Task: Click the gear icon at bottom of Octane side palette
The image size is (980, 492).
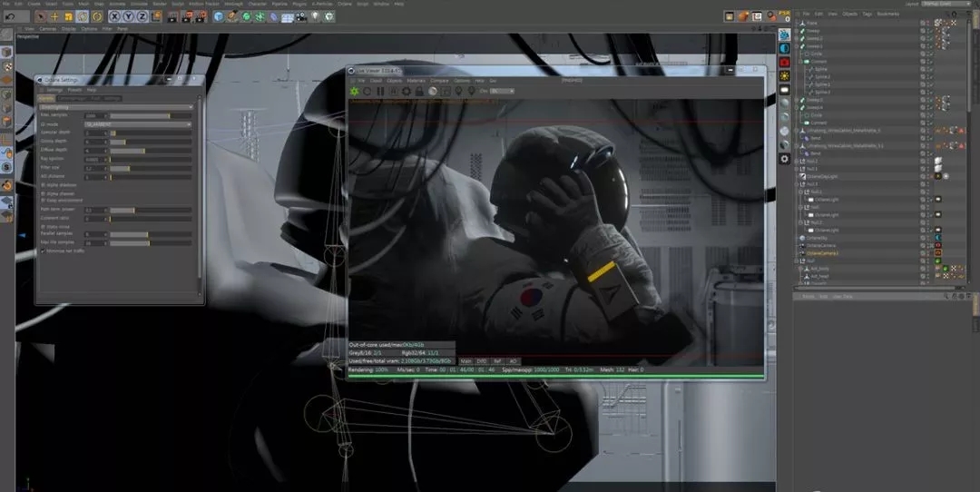Action: pos(784,159)
